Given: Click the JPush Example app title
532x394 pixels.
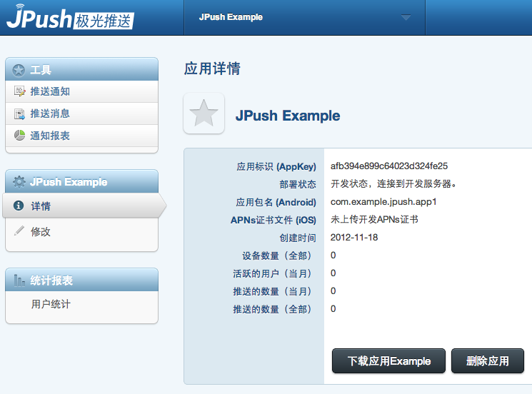Looking at the screenshot, I should pyautogui.click(x=288, y=116).
